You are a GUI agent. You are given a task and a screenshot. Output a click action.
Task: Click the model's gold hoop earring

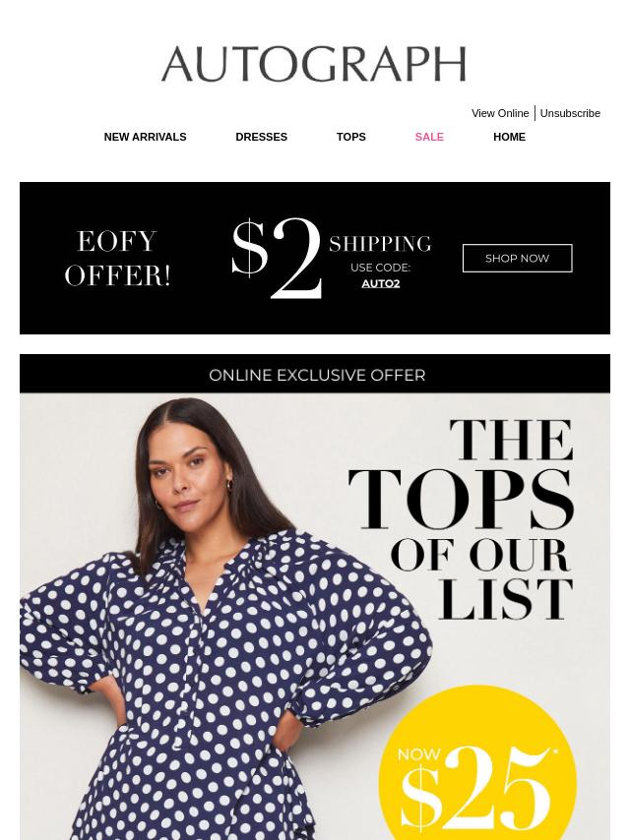click(229, 484)
